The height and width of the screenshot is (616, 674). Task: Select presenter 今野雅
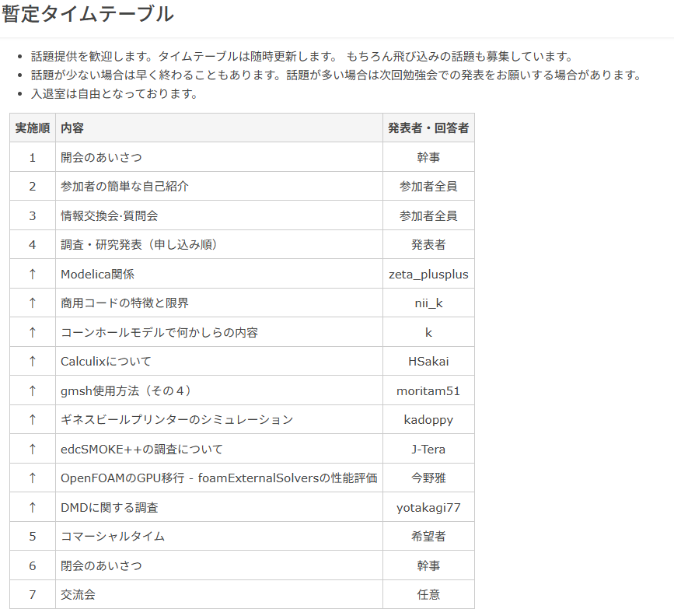(428, 478)
